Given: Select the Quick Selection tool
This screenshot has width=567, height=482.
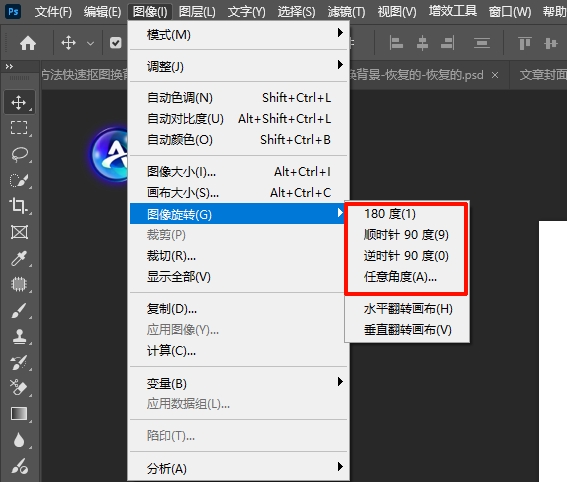Looking at the screenshot, I should pyautogui.click(x=19, y=180).
